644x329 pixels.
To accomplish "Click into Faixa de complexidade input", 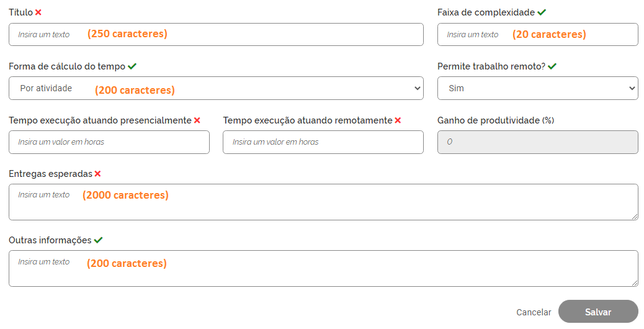I will [x=537, y=34].
